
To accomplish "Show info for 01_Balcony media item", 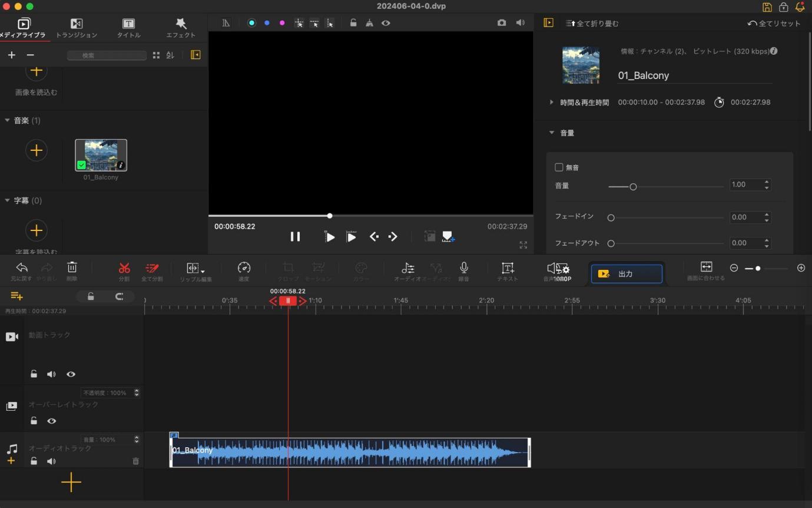I will coord(121,166).
